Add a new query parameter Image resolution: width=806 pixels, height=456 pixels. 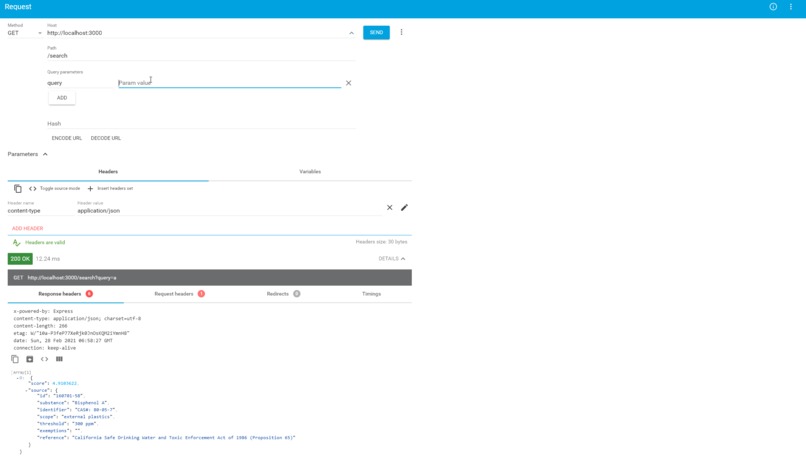tap(62, 98)
